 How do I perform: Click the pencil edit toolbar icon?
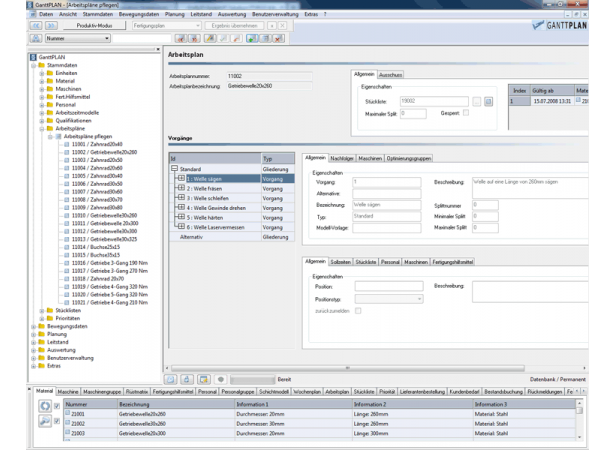click(x=210, y=38)
